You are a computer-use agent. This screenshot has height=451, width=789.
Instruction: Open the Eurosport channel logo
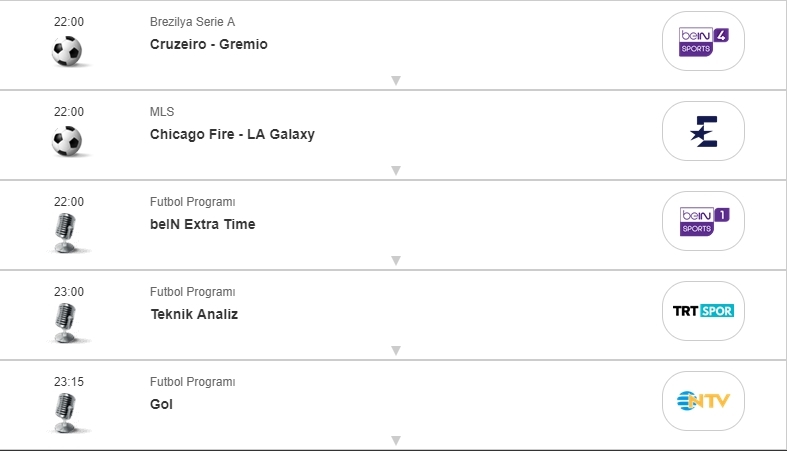click(x=703, y=131)
